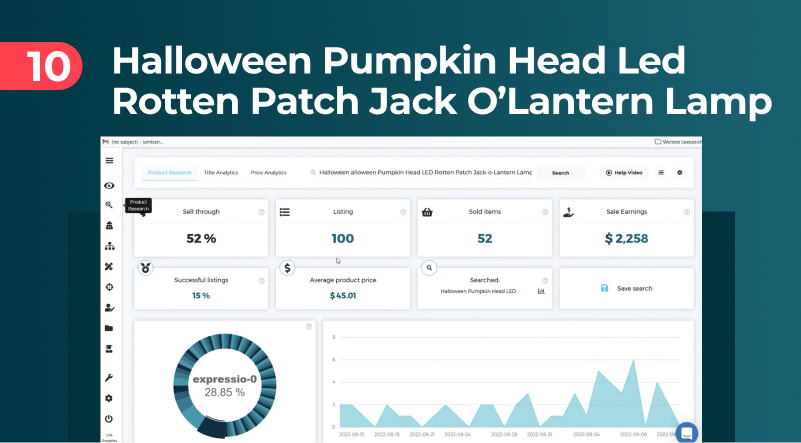
Task: Click the gear icon beside Help Video
Action: [680, 173]
